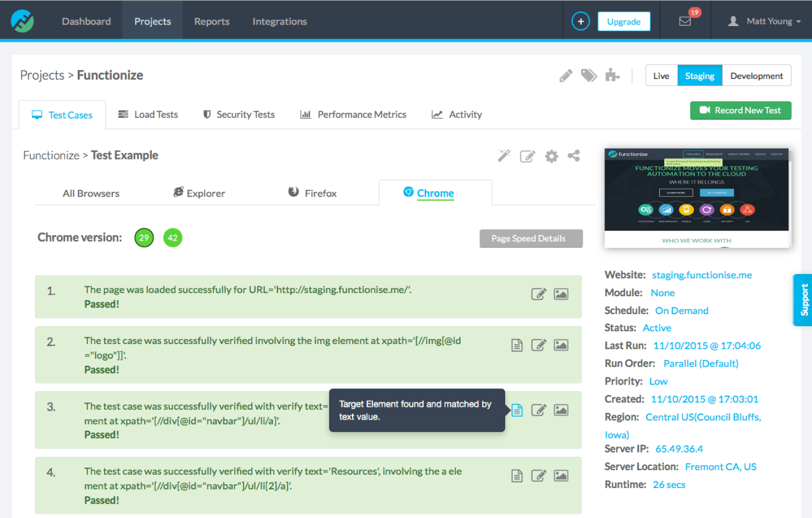Switch to the Firefox browser tab
812x518 pixels.
320,193
